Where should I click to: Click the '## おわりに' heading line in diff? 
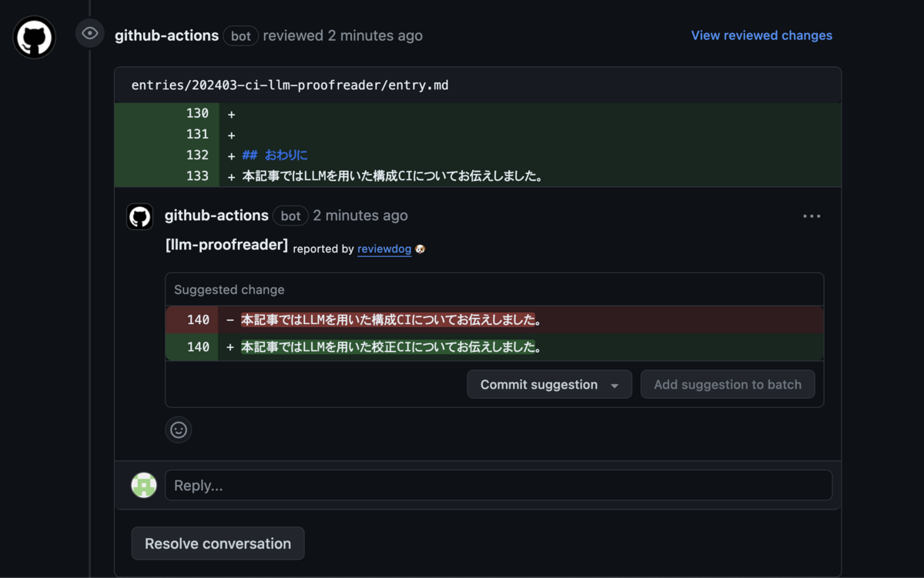click(275, 155)
